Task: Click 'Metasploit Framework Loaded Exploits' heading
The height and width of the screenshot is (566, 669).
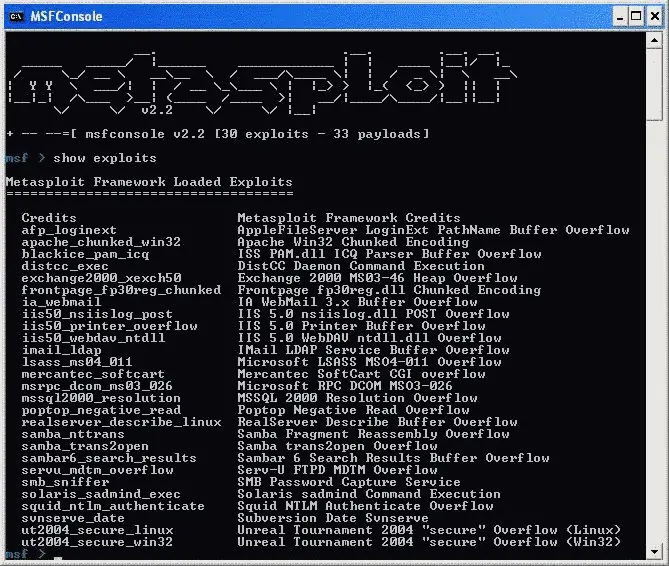Action: [x=149, y=182]
